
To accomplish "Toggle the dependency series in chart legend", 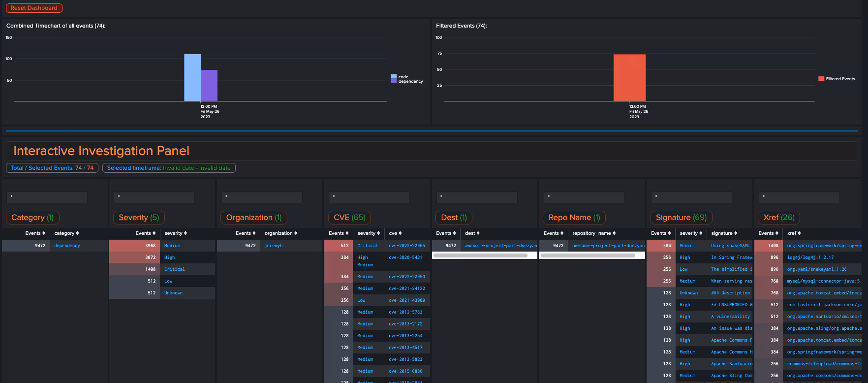I will point(410,81).
